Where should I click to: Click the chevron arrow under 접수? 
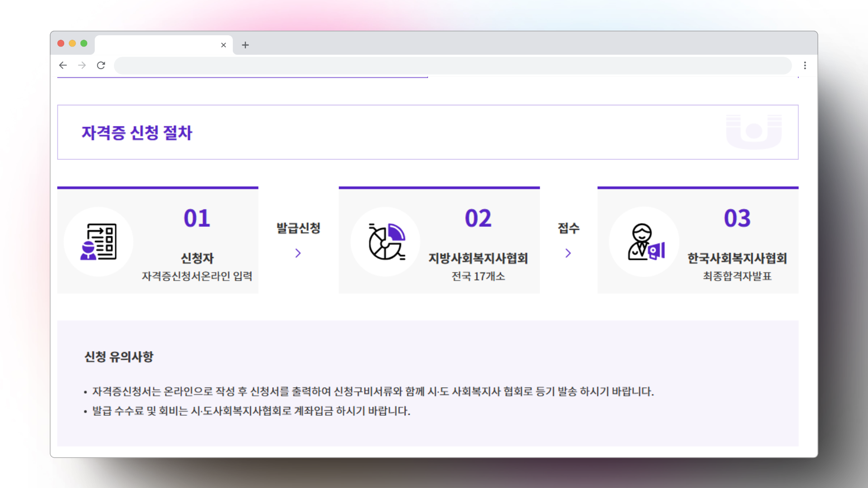[x=568, y=253]
